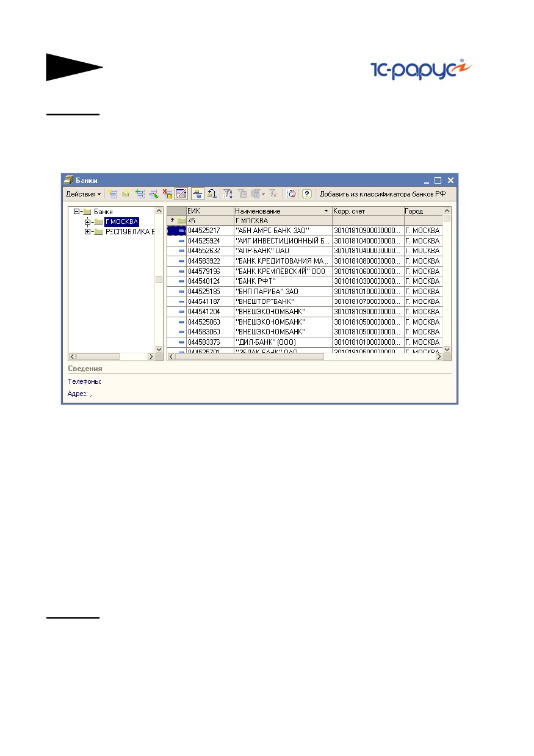Click bank table horizontal scrollbar left arrow
534x756 pixels.
click(171, 356)
